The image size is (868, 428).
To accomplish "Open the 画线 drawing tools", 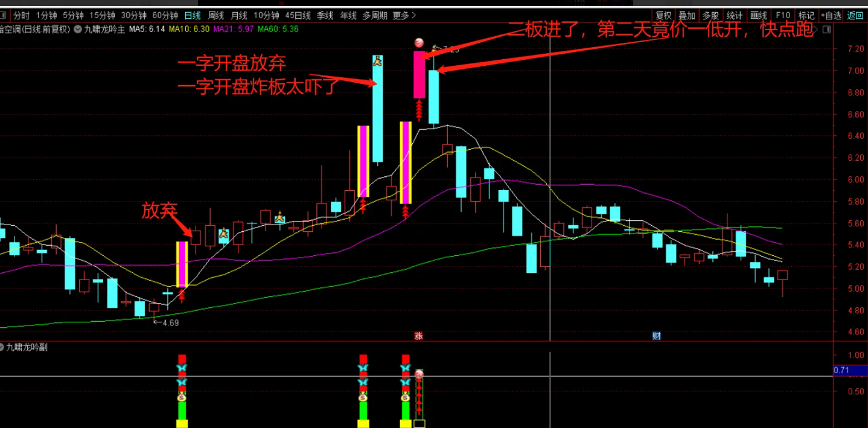I will 758,15.
